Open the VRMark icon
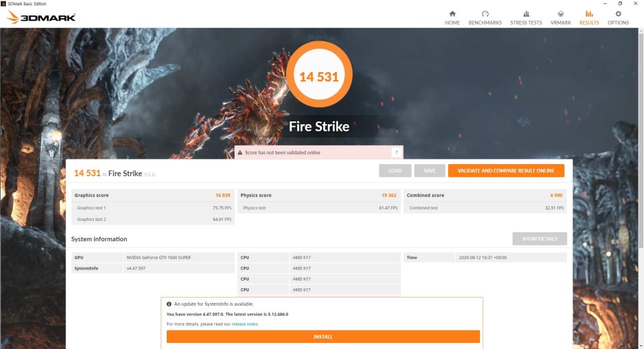This screenshot has height=349, width=644. (x=561, y=14)
